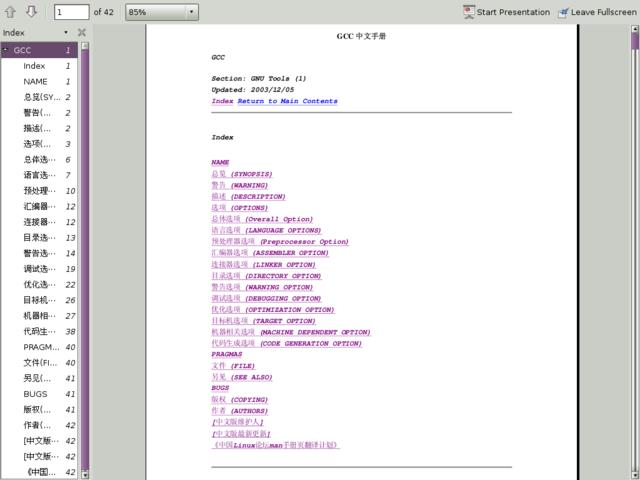Select sidebar entry 选项(... on page 3
Screen dimensions: 640x480
pos(39,144)
